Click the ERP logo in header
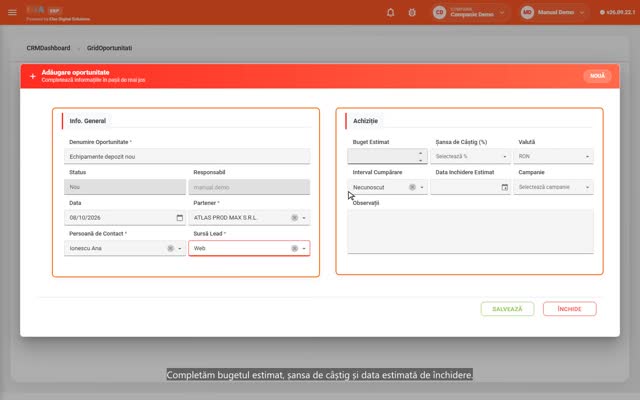The height and width of the screenshot is (400, 640). tap(44, 10)
